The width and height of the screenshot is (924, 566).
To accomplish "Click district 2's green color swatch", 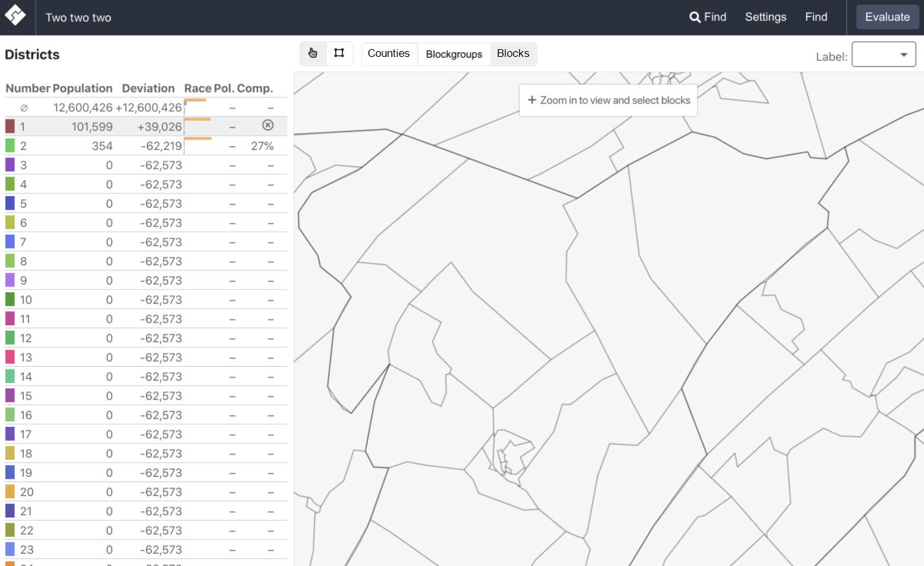I will [x=10, y=145].
